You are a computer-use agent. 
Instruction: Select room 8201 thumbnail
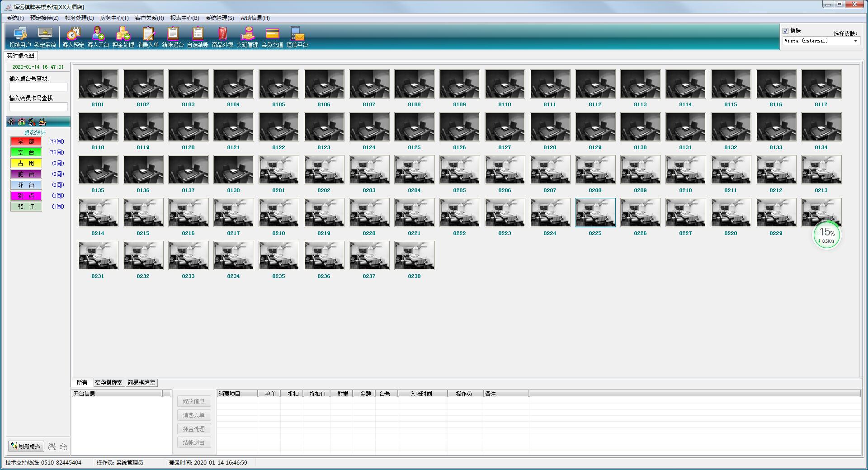pyautogui.click(x=279, y=169)
